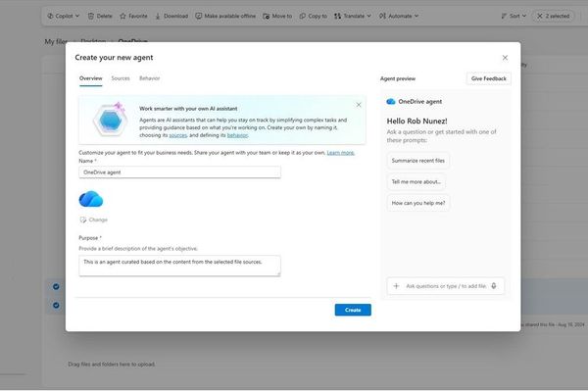Switch to the Sources tab
Viewport: 588px width, 392px height.
point(121,78)
